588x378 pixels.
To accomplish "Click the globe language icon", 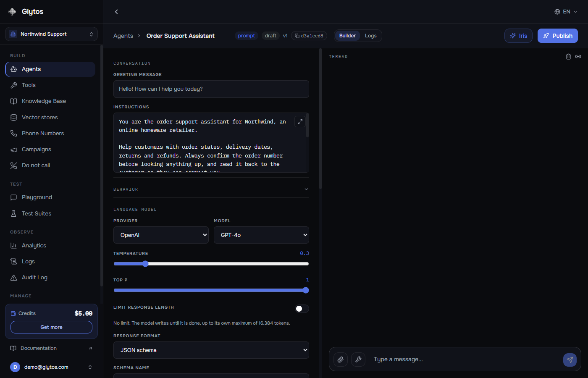I will [557, 12].
